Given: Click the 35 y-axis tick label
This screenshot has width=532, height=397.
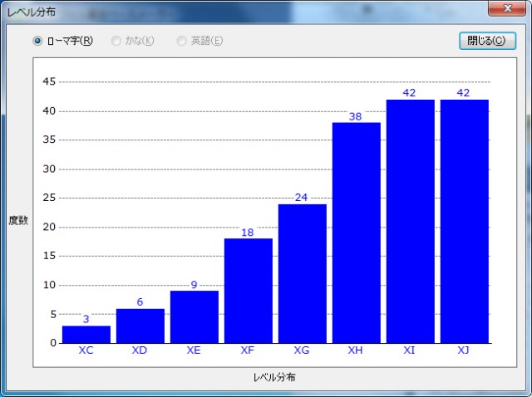Looking at the screenshot, I should 49,140.
